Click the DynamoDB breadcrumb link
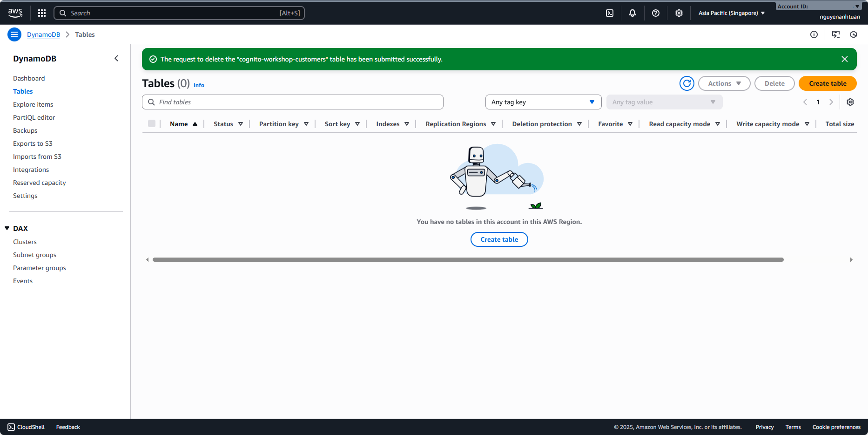Viewport: 868px width, 435px height. 43,34
